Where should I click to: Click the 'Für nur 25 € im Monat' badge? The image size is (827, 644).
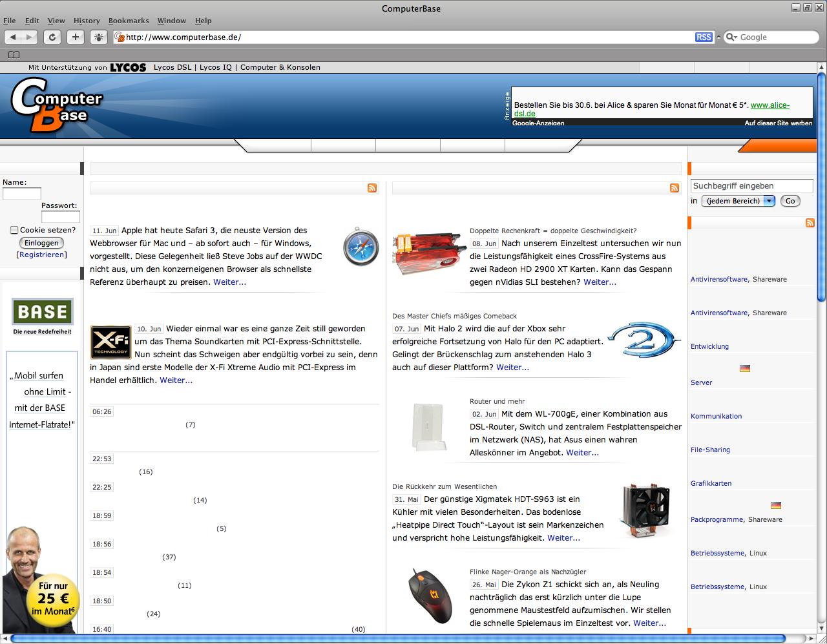point(53,599)
